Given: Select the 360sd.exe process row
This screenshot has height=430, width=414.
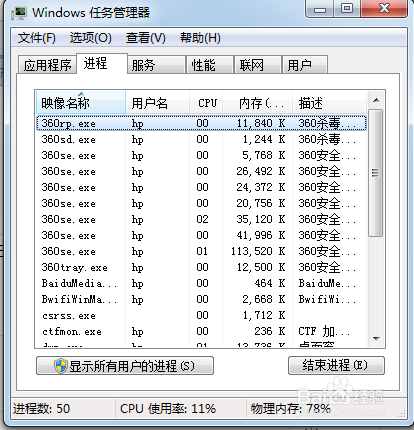Looking at the screenshot, I should point(201,139).
